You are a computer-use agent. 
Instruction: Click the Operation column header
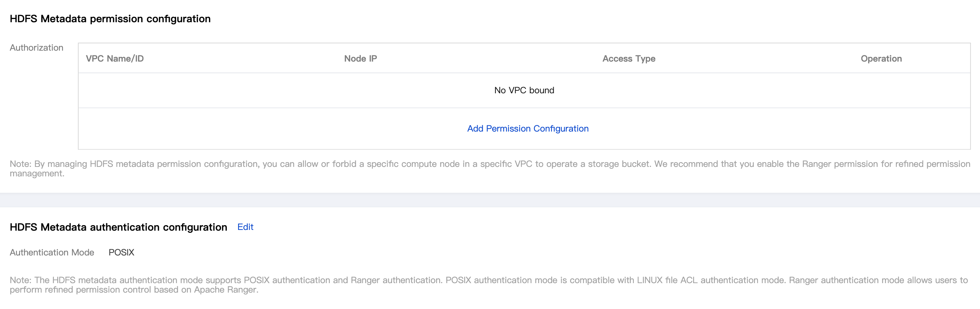tap(881, 59)
